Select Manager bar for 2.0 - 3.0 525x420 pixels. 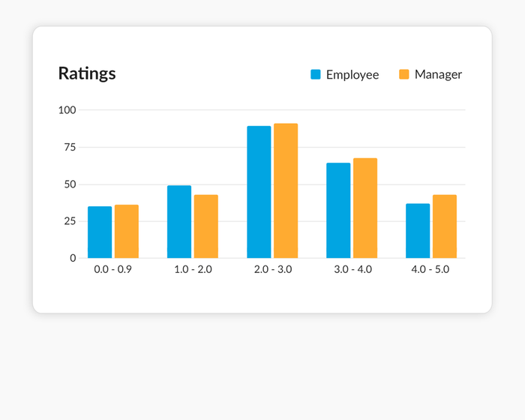(x=286, y=191)
